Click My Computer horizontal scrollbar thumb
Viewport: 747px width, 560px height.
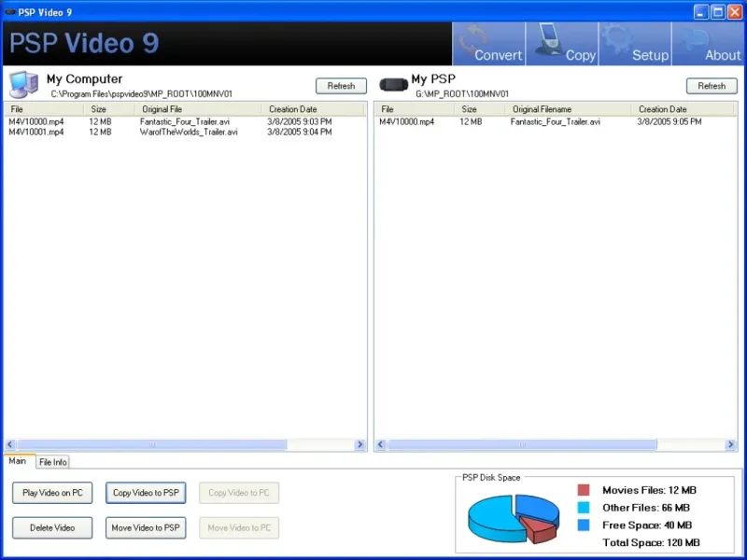tap(151, 445)
